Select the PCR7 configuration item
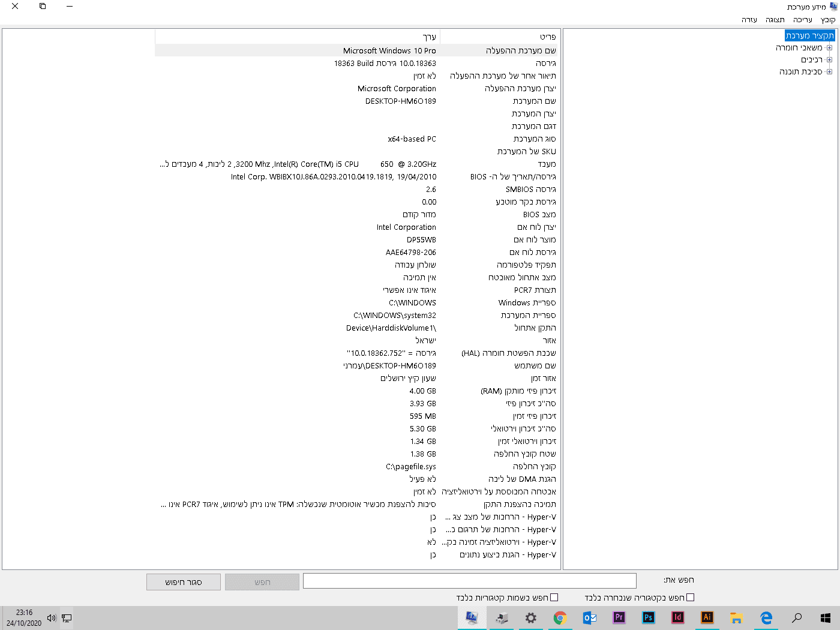The height and width of the screenshot is (630, 840). point(535,290)
